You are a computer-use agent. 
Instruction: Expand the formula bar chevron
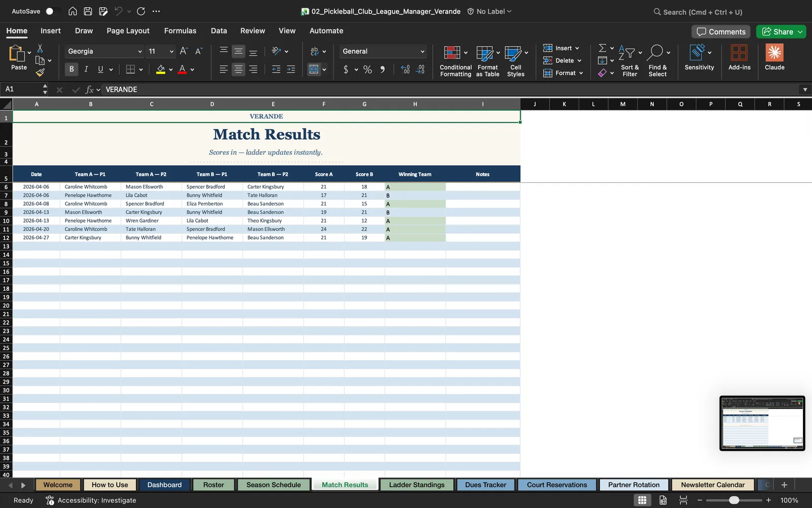[x=805, y=89]
